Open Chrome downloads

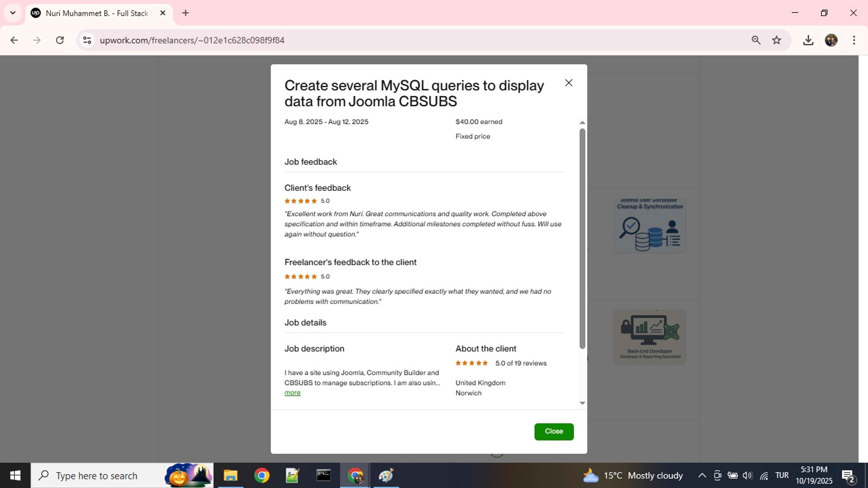point(808,40)
